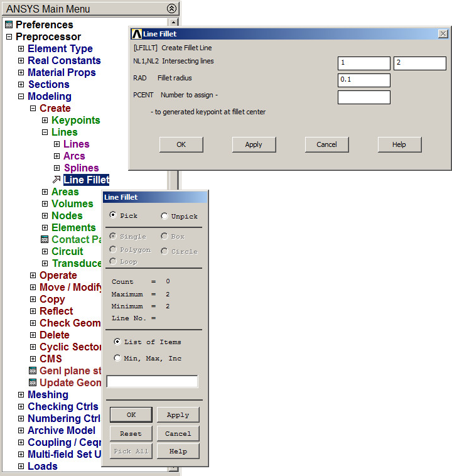The image size is (452, 476).
Task: Select the Unpick radio button
Action: click(164, 216)
